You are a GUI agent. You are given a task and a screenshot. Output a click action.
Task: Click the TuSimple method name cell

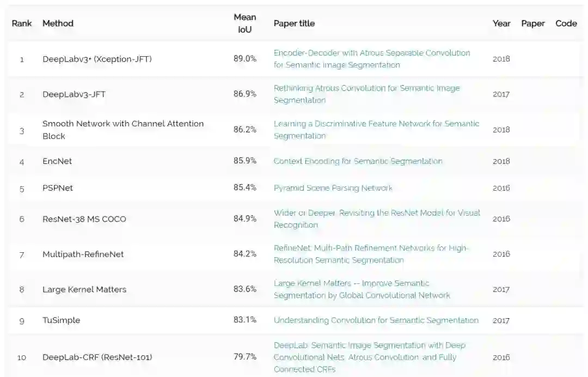(61, 320)
